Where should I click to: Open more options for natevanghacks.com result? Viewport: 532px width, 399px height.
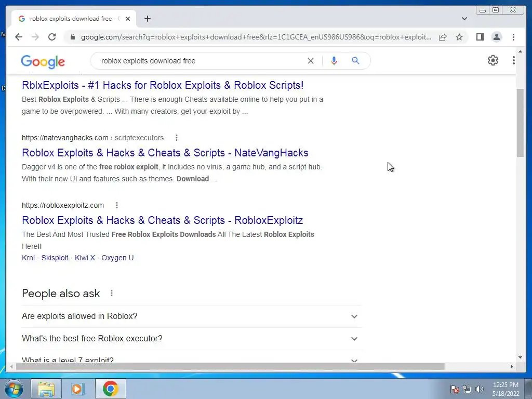pyautogui.click(x=177, y=138)
